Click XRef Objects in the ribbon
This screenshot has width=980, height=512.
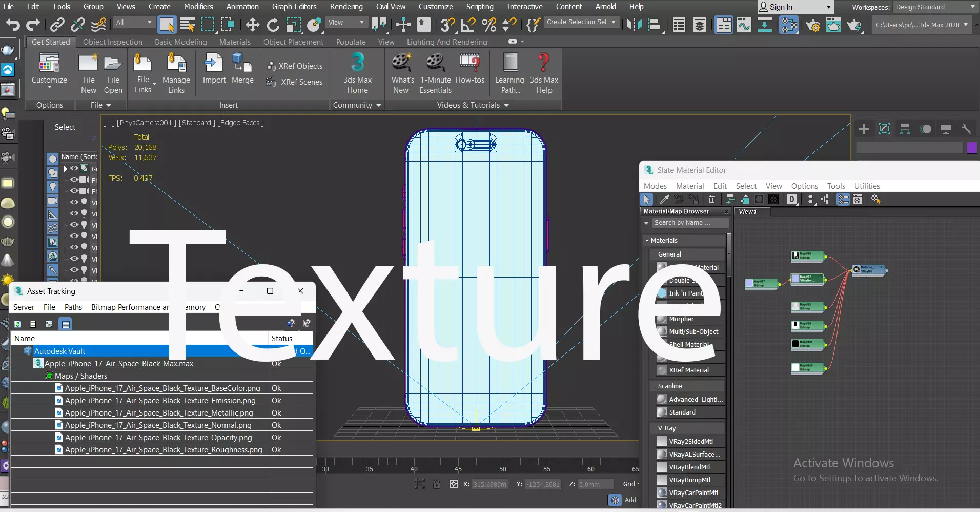point(295,66)
